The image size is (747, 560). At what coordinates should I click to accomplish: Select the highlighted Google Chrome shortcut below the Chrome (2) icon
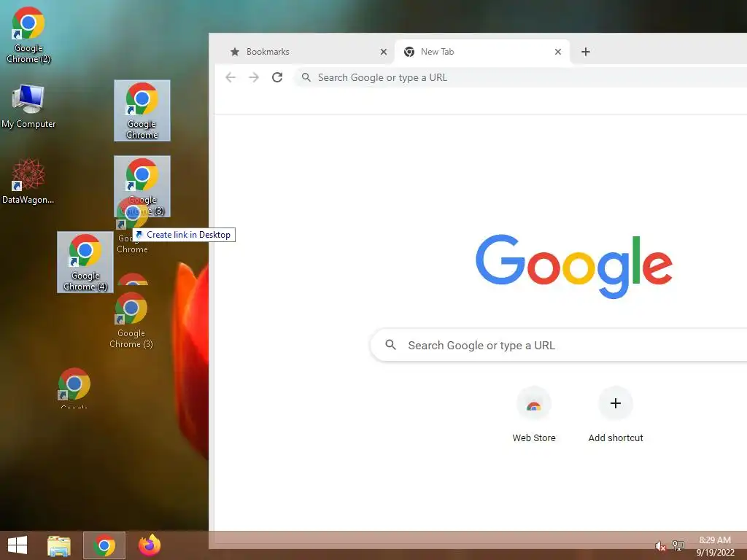pos(142,111)
